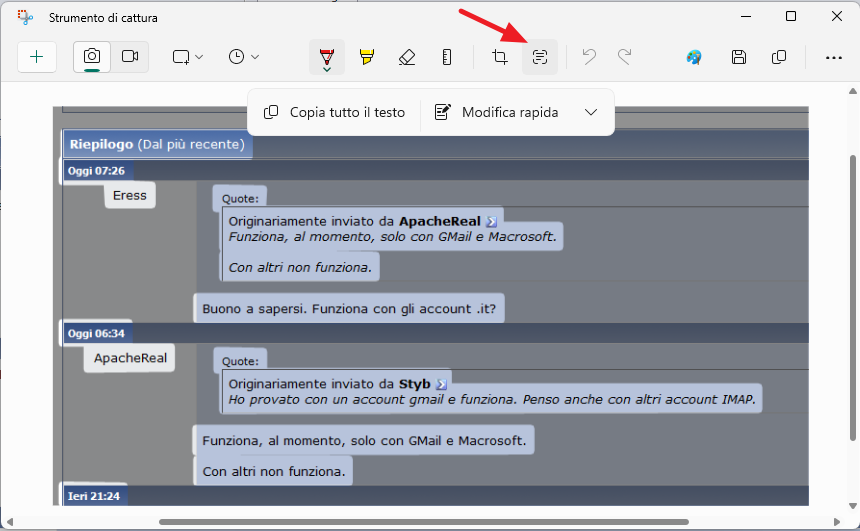Select the Ieri 21:24 timestamp text

[94, 496]
